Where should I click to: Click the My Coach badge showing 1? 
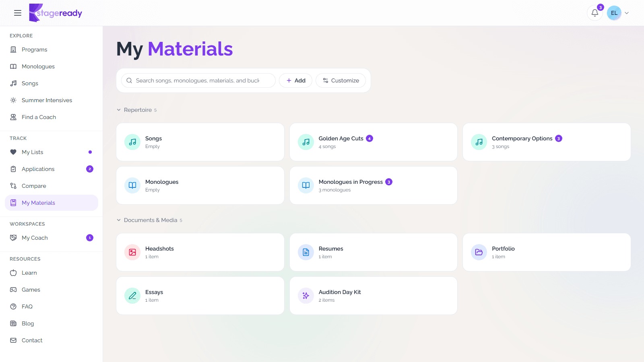90,238
